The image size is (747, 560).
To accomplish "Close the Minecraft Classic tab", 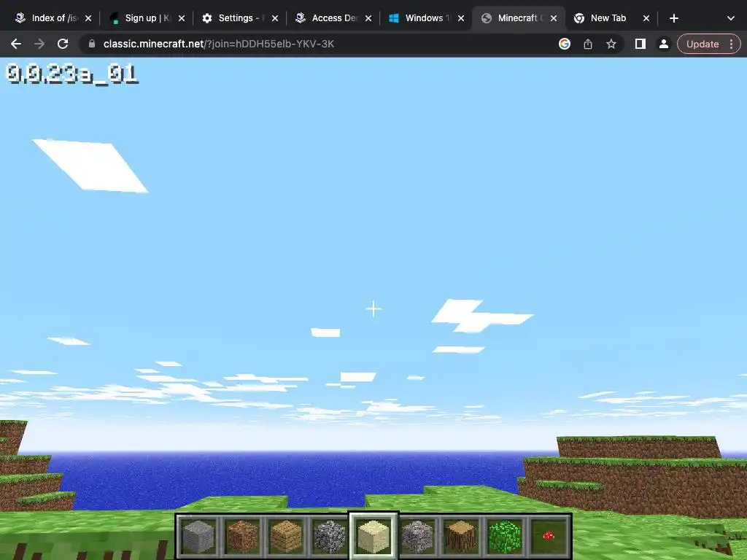I will (554, 18).
